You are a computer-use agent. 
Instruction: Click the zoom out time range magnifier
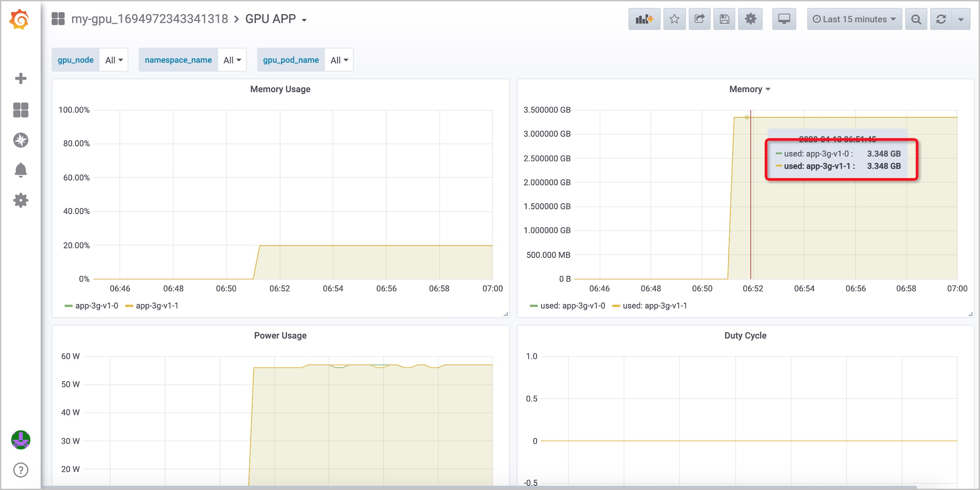click(x=916, y=19)
